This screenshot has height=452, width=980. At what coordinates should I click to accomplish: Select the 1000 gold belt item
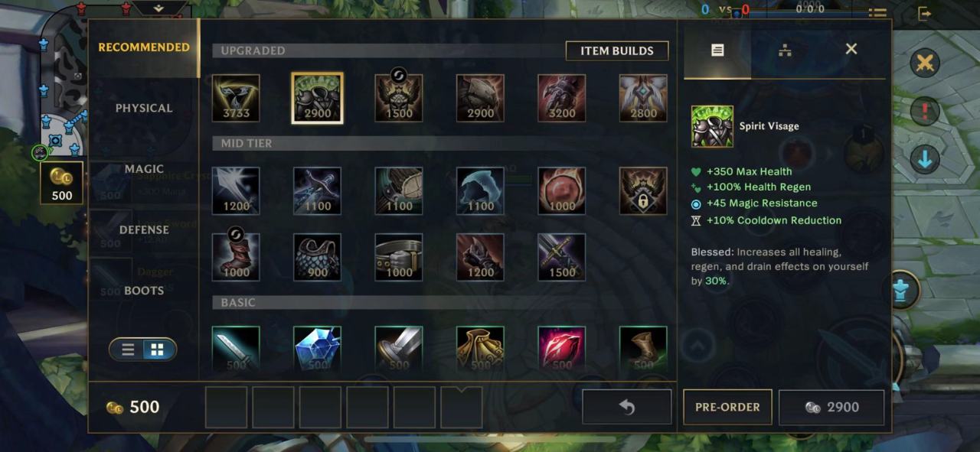tap(399, 257)
